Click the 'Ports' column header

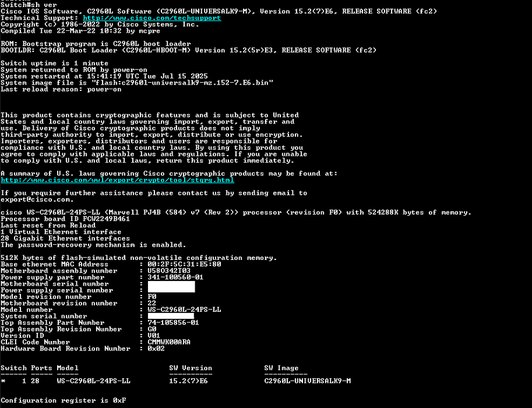42,368
